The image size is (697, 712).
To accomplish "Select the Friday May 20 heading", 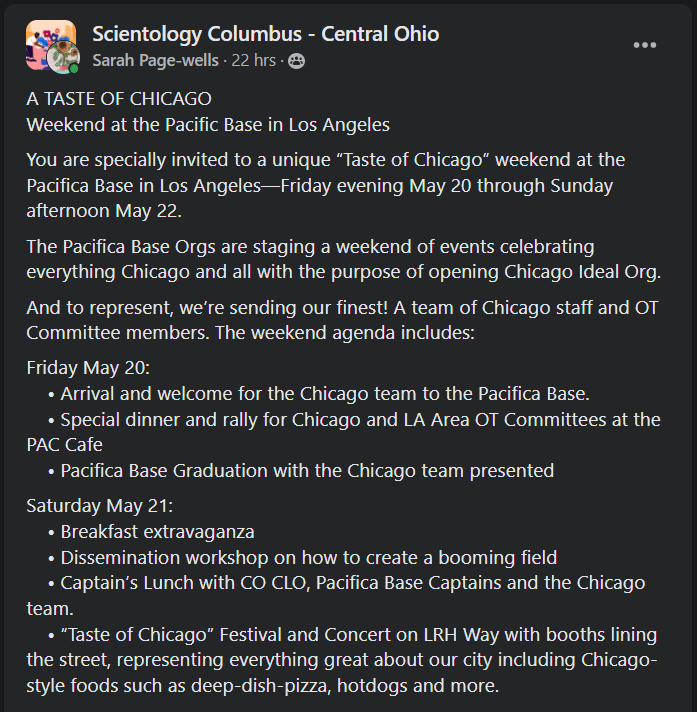I will tap(88, 368).
